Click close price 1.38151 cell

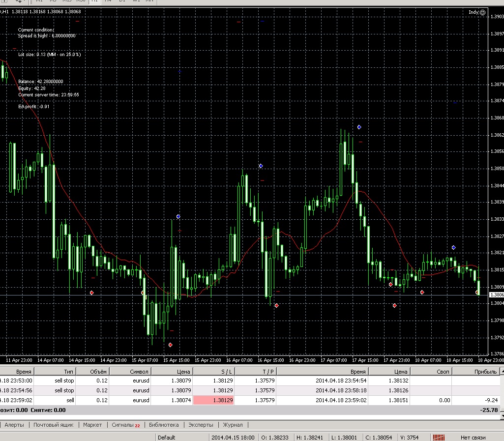[398, 400]
